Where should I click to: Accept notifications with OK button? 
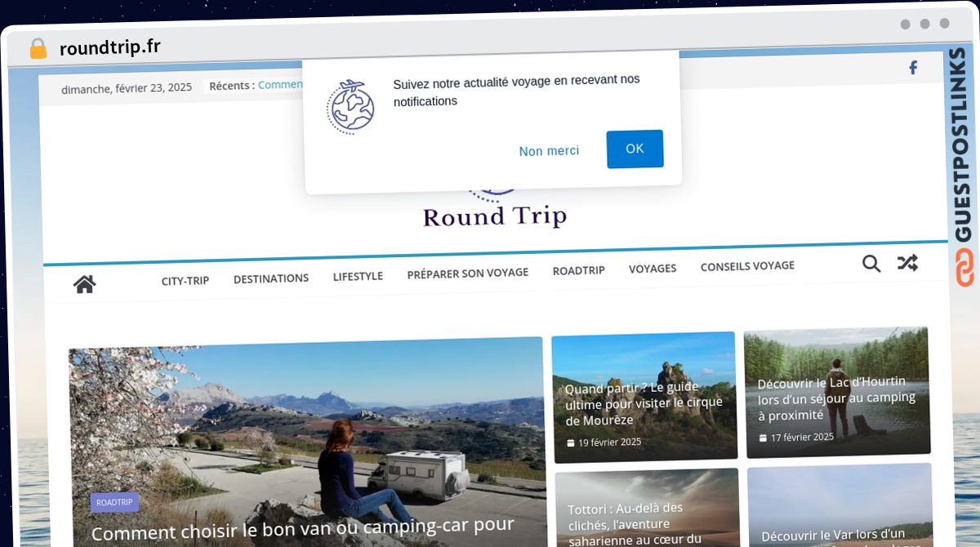coord(635,149)
